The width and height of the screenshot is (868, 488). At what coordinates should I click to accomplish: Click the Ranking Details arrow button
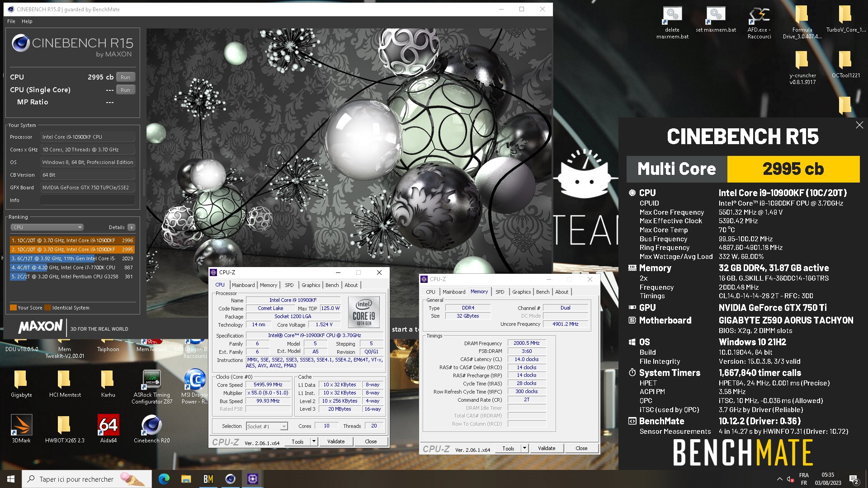[131, 227]
